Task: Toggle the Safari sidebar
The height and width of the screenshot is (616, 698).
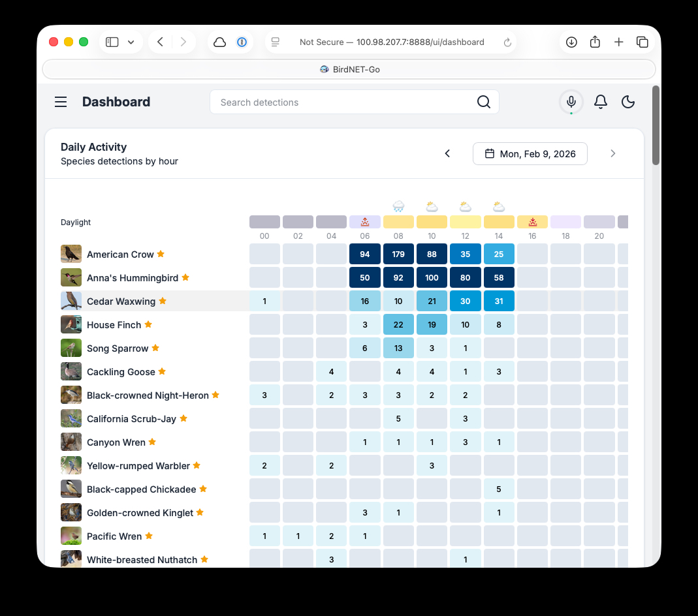Action: coord(112,42)
